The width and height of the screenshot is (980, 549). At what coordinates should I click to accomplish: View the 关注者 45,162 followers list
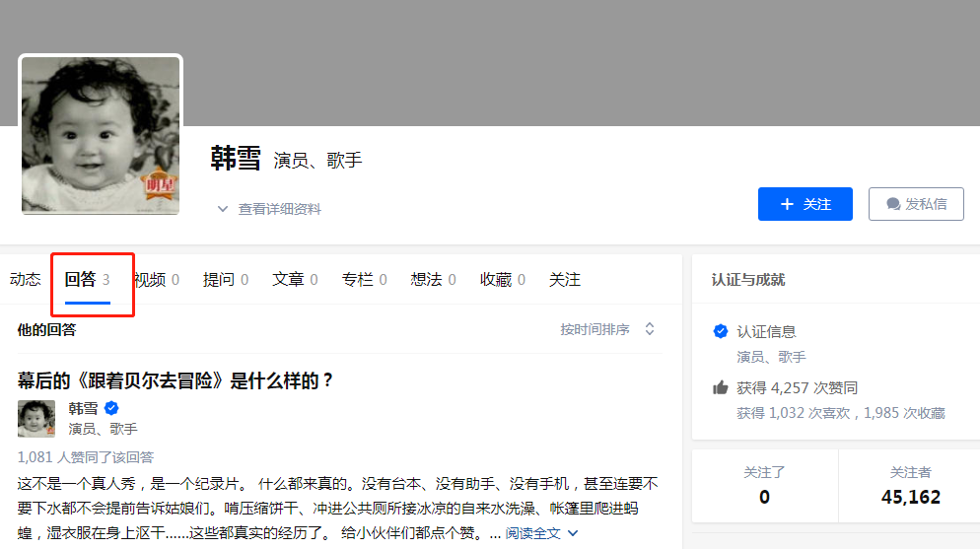click(910, 486)
